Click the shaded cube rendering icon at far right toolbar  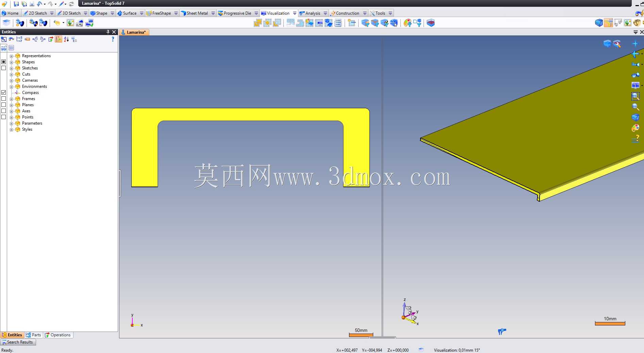599,23
